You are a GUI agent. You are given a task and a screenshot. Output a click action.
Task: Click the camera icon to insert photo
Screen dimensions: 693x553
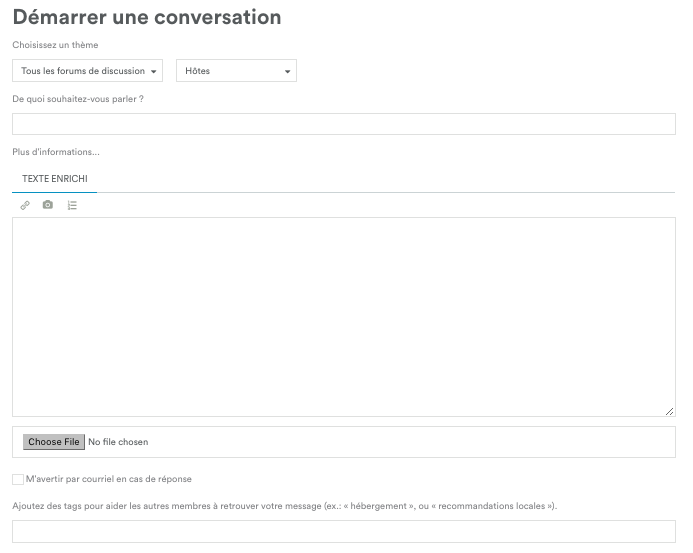[48, 205]
